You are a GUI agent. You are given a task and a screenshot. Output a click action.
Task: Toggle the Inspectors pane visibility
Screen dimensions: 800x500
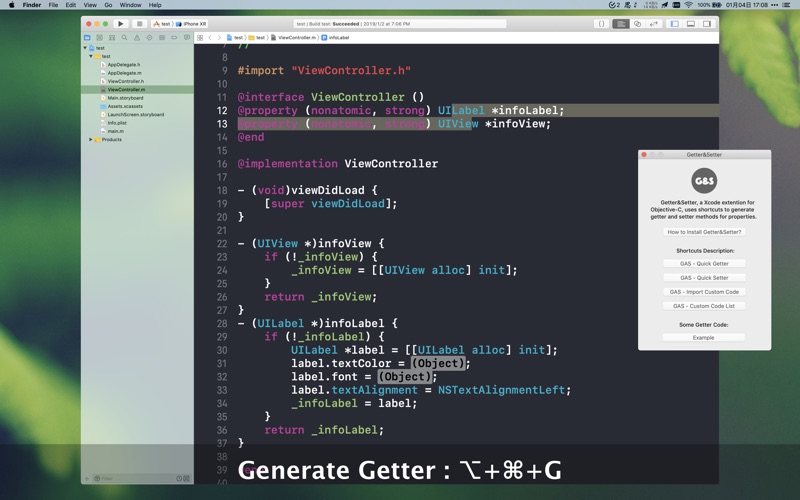coord(707,23)
